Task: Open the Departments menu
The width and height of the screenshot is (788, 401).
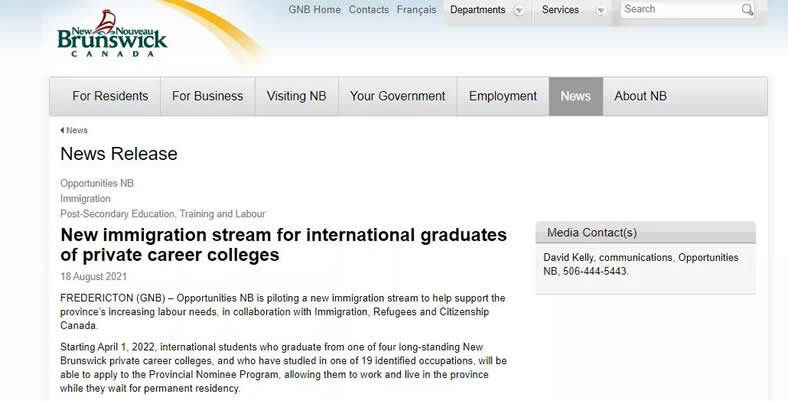Action: (x=477, y=10)
